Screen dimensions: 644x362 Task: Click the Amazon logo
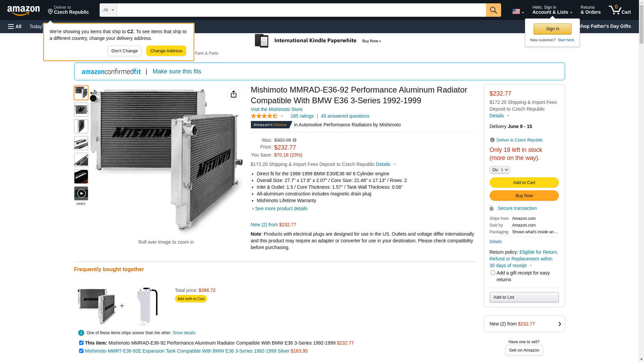pos(23,10)
